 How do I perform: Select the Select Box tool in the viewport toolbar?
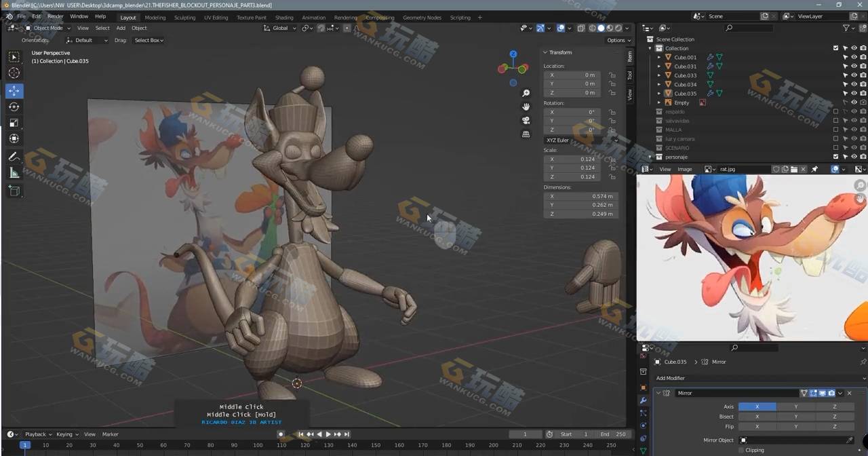[14, 57]
